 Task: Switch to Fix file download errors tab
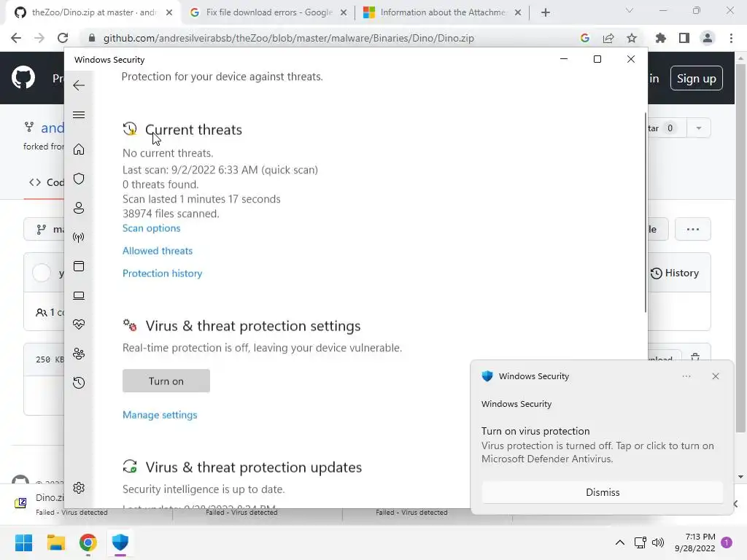[x=268, y=12]
